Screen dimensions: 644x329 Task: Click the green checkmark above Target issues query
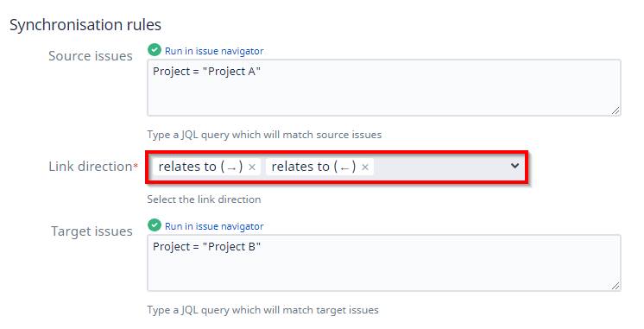(x=155, y=225)
